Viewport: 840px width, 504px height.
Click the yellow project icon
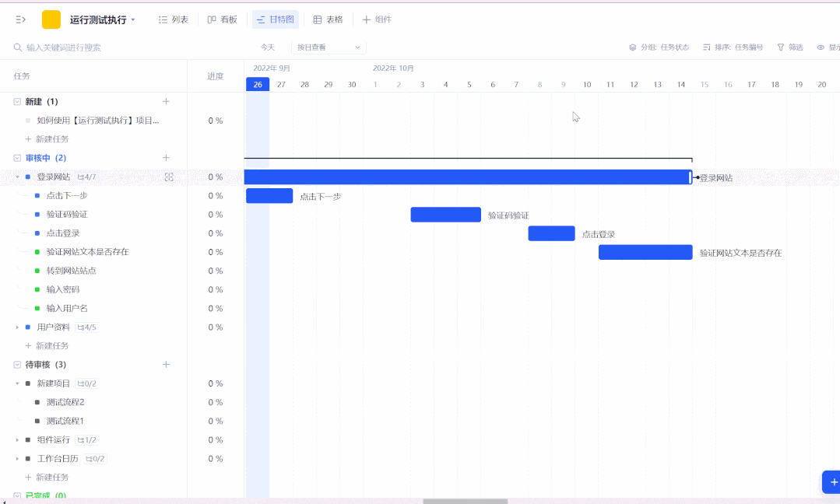pos(50,19)
